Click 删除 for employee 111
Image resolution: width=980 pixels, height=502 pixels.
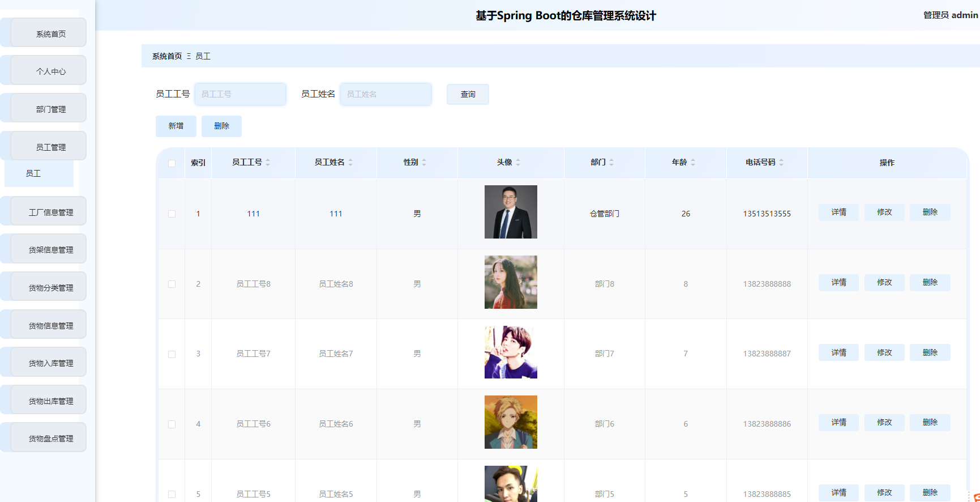click(930, 212)
